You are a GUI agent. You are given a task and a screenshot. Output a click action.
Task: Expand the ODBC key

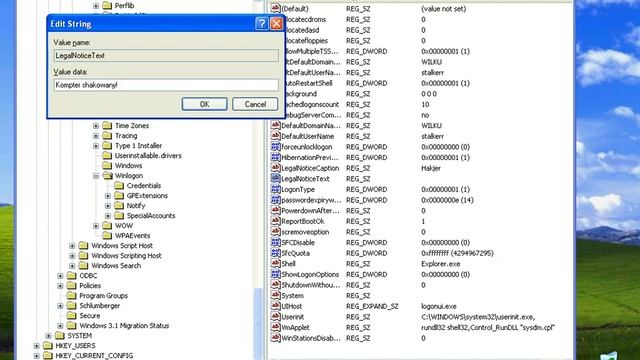click(60, 276)
